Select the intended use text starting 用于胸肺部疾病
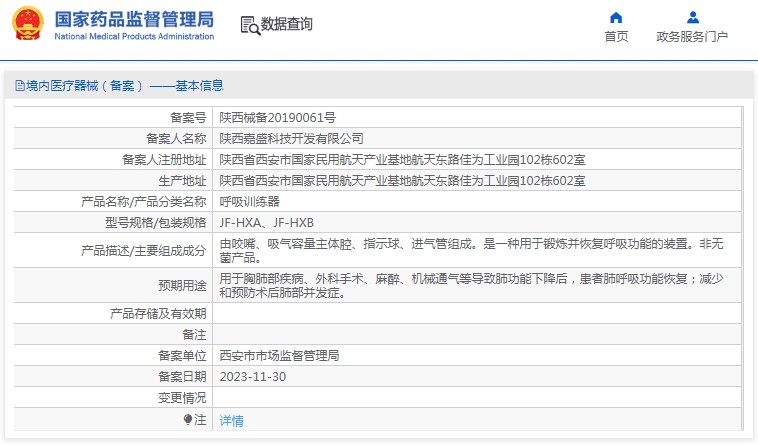 [x=471, y=286]
